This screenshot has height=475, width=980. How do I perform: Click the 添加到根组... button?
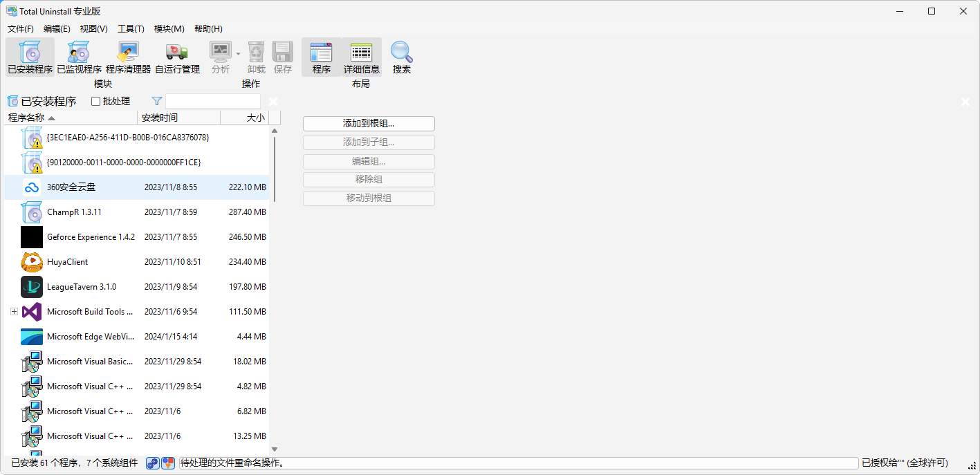pyautogui.click(x=369, y=124)
